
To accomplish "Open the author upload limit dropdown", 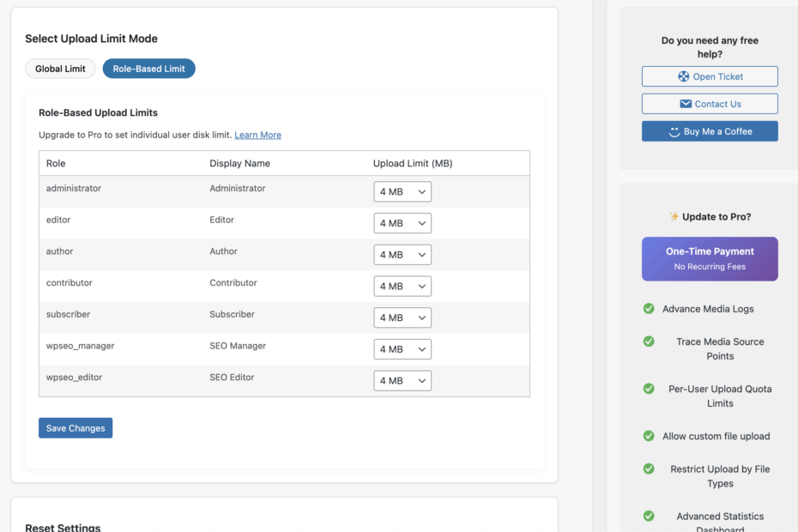I will (402, 255).
